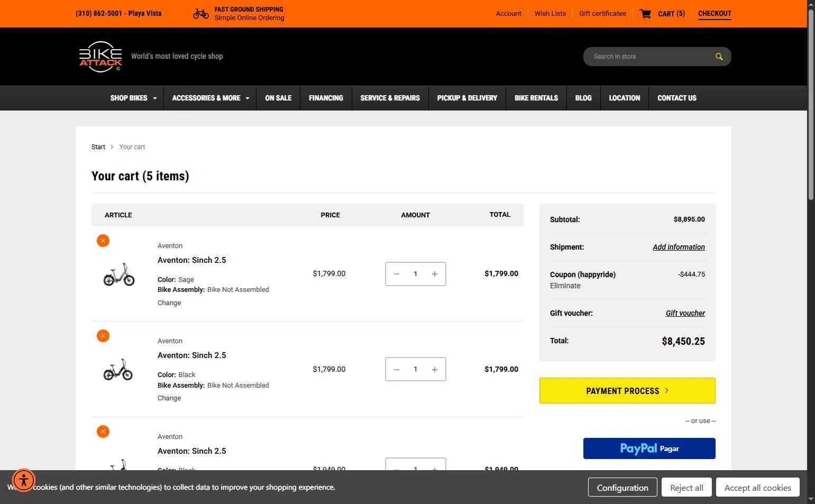Click the Account link

pos(508,14)
